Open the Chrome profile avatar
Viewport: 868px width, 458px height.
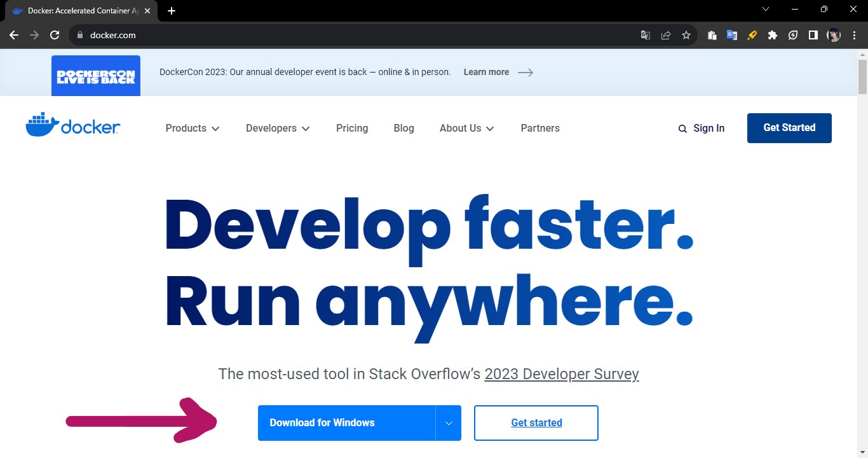pos(834,35)
